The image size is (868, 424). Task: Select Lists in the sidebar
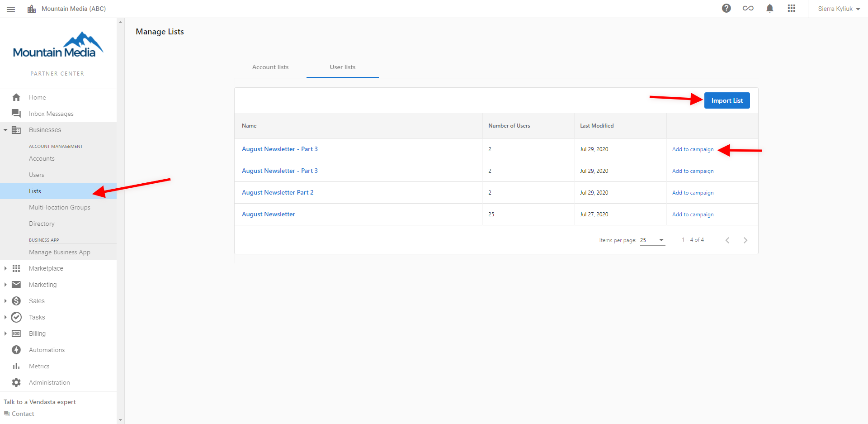58,191
